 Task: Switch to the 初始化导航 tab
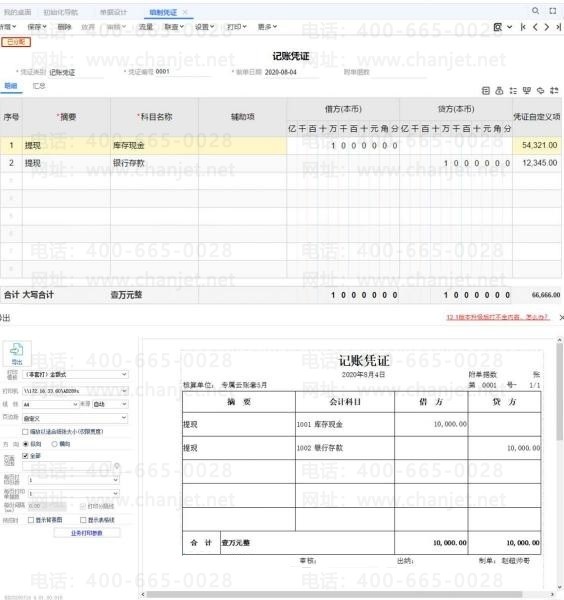(60, 12)
